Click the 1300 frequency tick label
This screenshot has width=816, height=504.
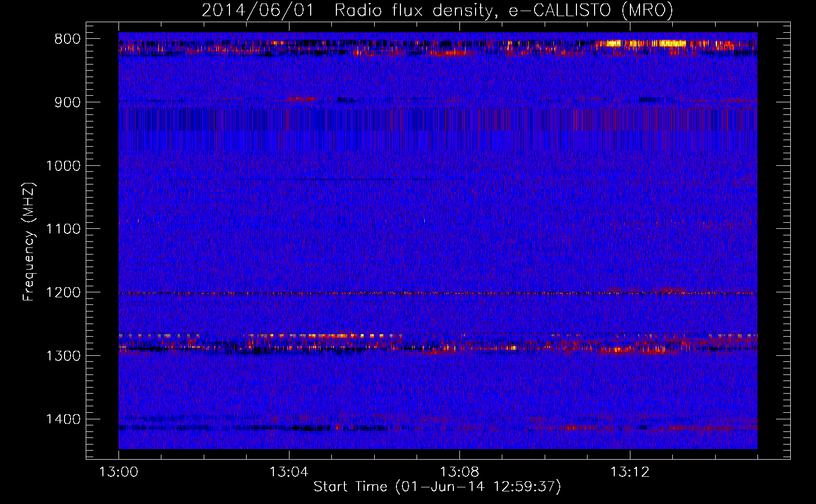[63, 356]
